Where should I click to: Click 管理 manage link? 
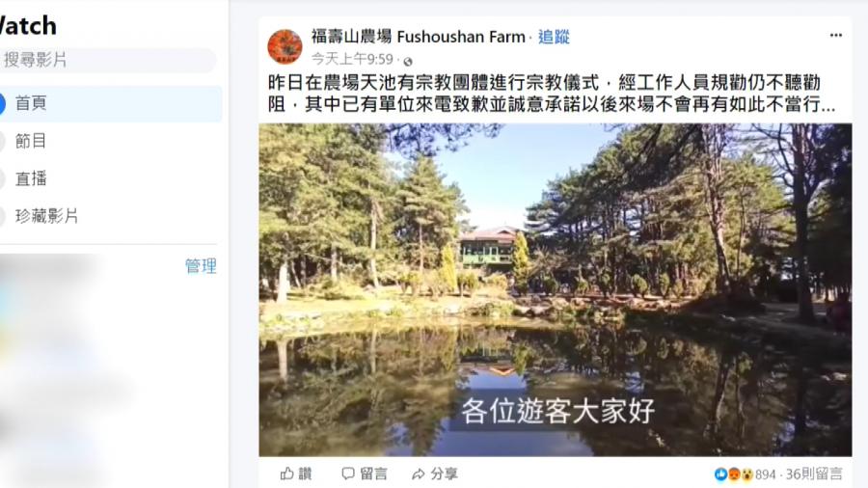pos(201,266)
